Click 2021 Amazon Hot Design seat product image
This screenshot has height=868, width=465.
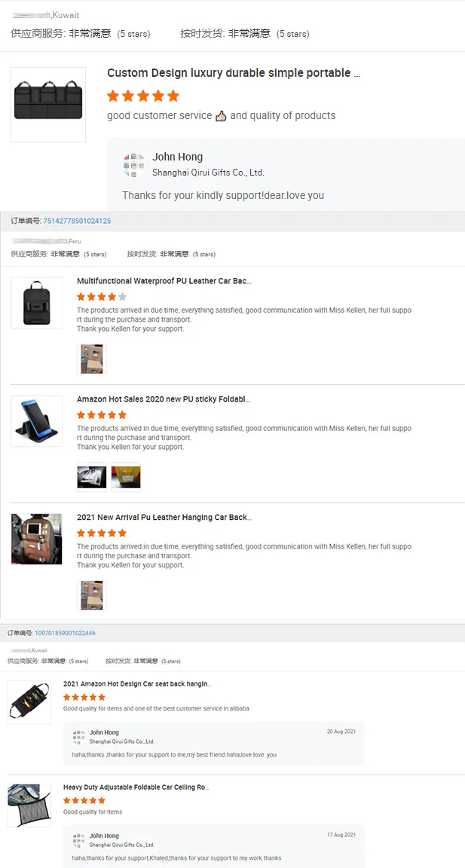(29, 702)
